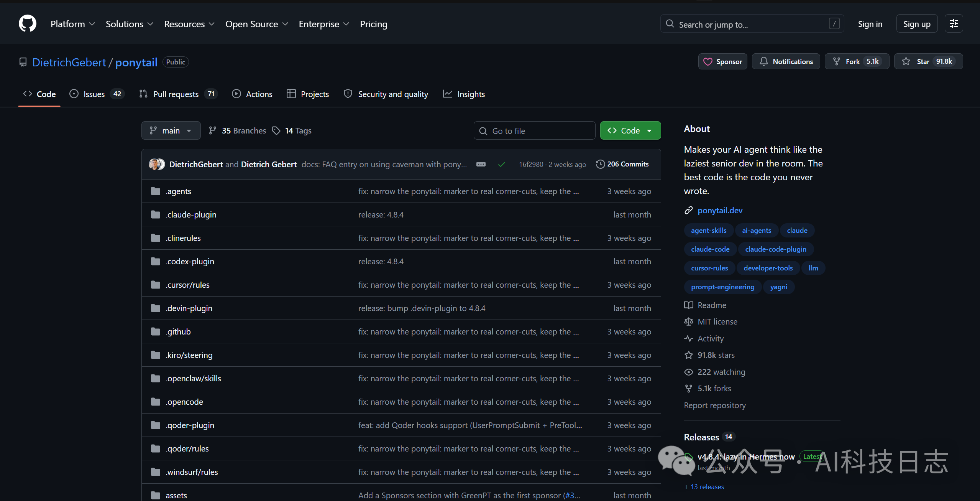Switch to the Pull requests tab
This screenshot has height=501, width=980.
(x=178, y=94)
